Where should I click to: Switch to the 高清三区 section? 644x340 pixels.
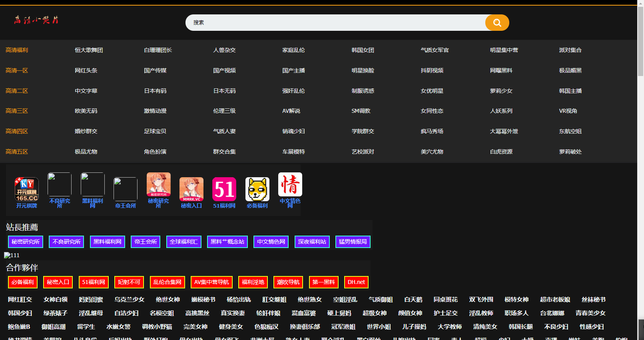[17, 111]
